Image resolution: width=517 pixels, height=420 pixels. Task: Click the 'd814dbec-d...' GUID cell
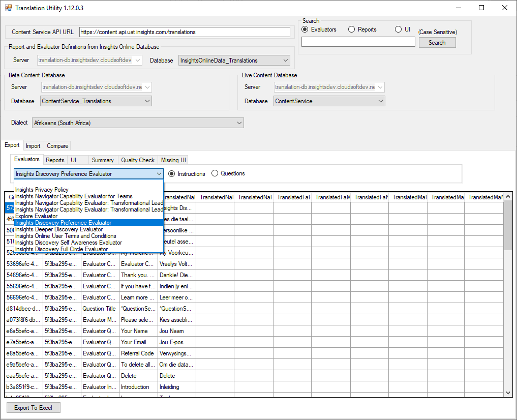(24, 309)
